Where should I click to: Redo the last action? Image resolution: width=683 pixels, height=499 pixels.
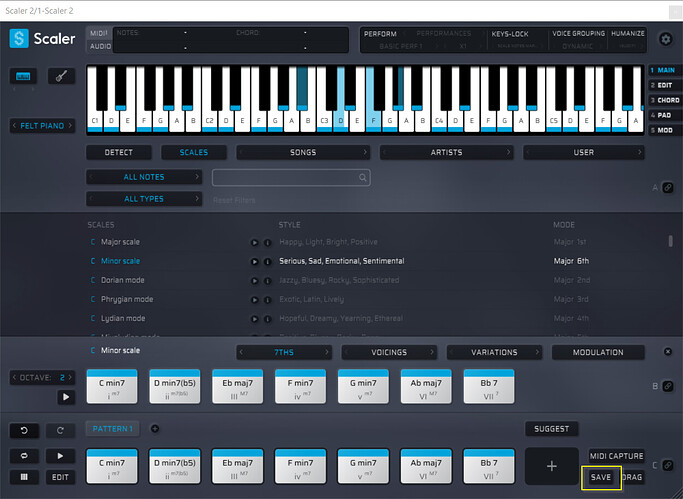[60, 431]
